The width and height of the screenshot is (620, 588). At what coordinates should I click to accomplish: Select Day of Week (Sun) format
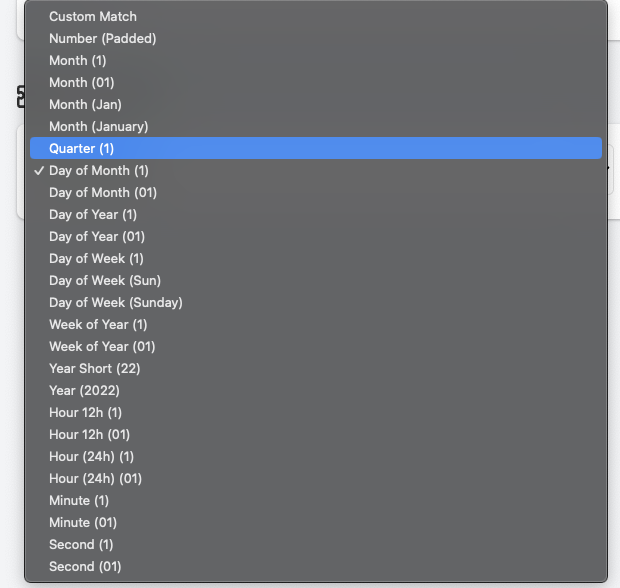[105, 281]
